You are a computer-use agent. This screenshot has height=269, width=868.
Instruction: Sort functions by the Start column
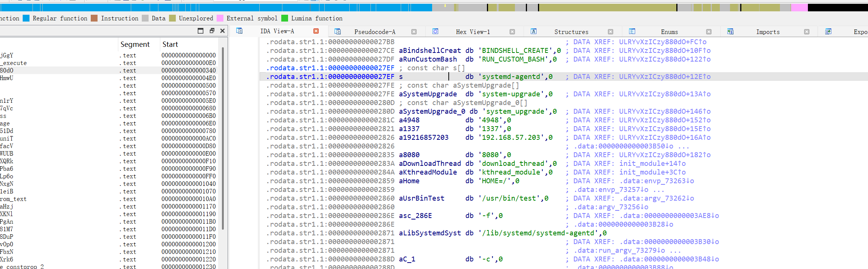click(170, 44)
